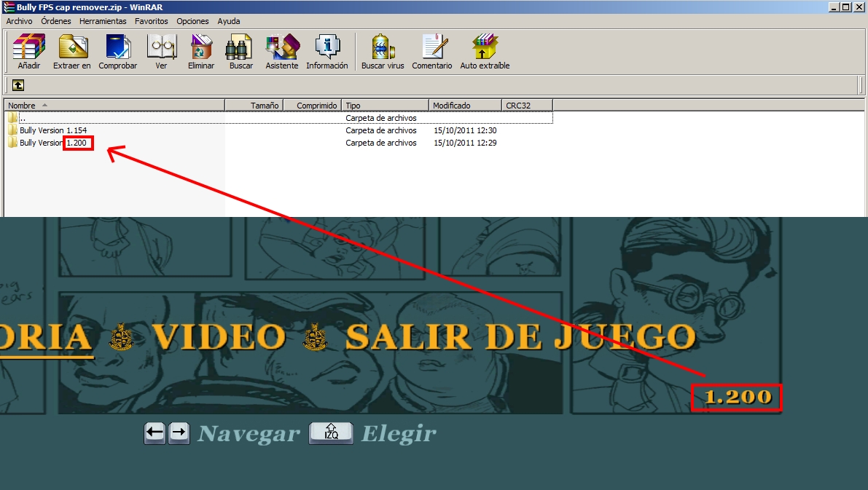Sort by the Tipo column header
The height and width of the screenshot is (490, 868).
point(386,105)
